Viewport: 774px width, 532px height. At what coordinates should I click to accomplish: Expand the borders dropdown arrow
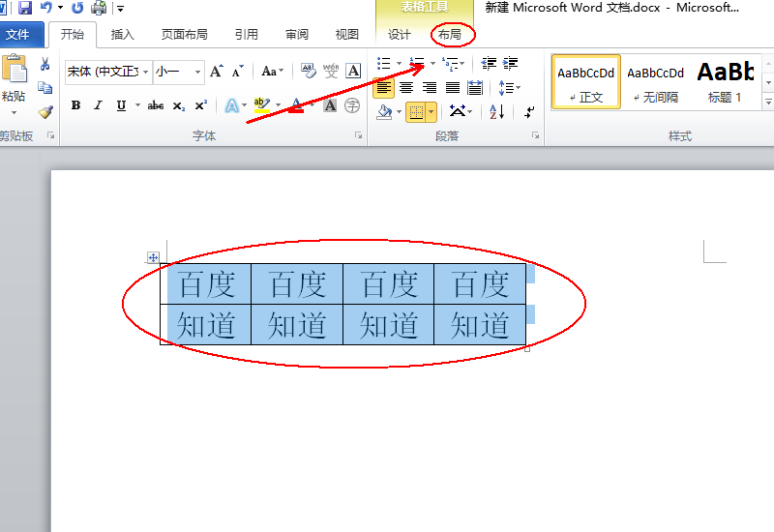pyautogui.click(x=432, y=112)
